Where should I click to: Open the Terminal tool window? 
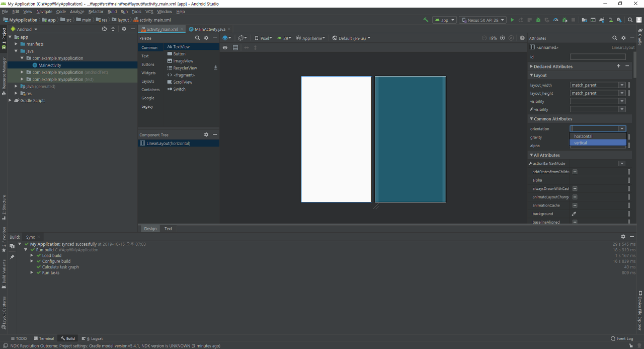click(43, 339)
